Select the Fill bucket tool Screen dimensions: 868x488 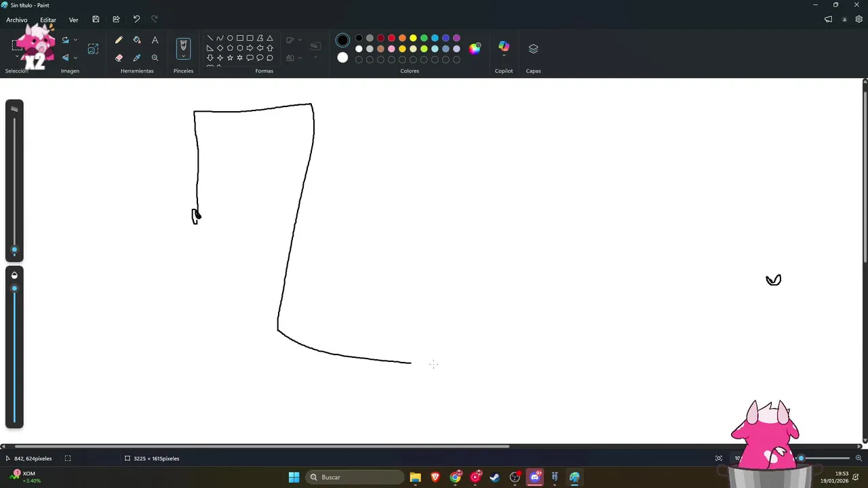coord(137,41)
